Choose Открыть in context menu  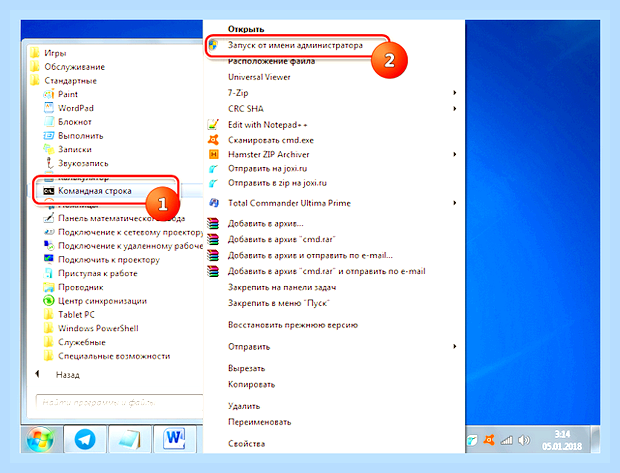[x=246, y=29]
